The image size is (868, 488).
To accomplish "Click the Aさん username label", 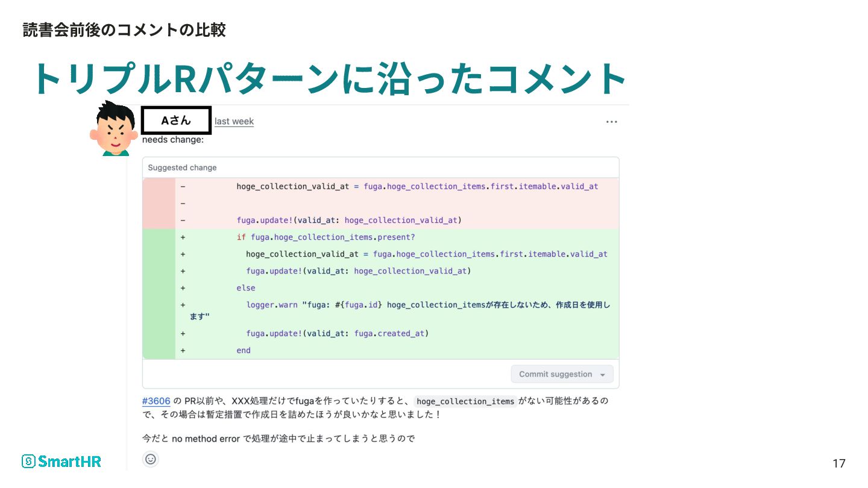I will [176, 120].
